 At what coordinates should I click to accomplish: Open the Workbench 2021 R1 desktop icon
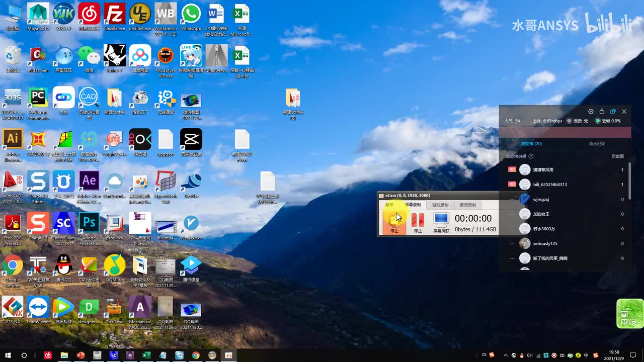click(x=166, y=20)
